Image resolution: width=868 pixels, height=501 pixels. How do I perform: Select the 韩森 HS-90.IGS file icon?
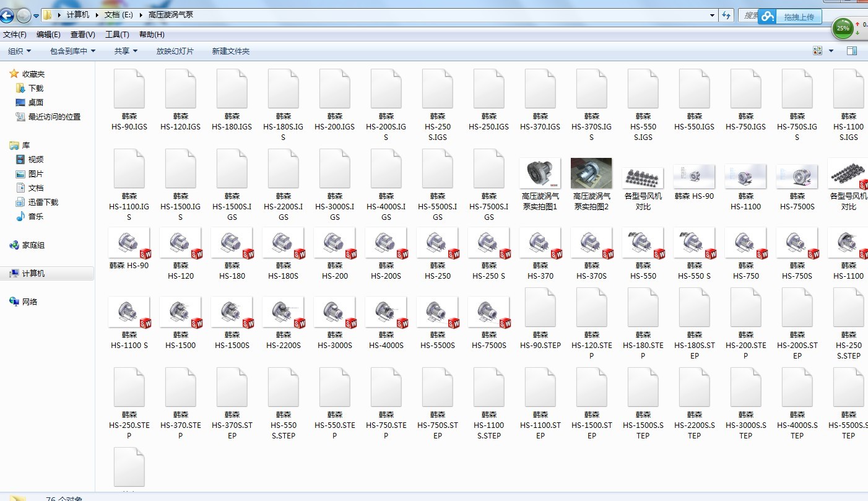129,89
